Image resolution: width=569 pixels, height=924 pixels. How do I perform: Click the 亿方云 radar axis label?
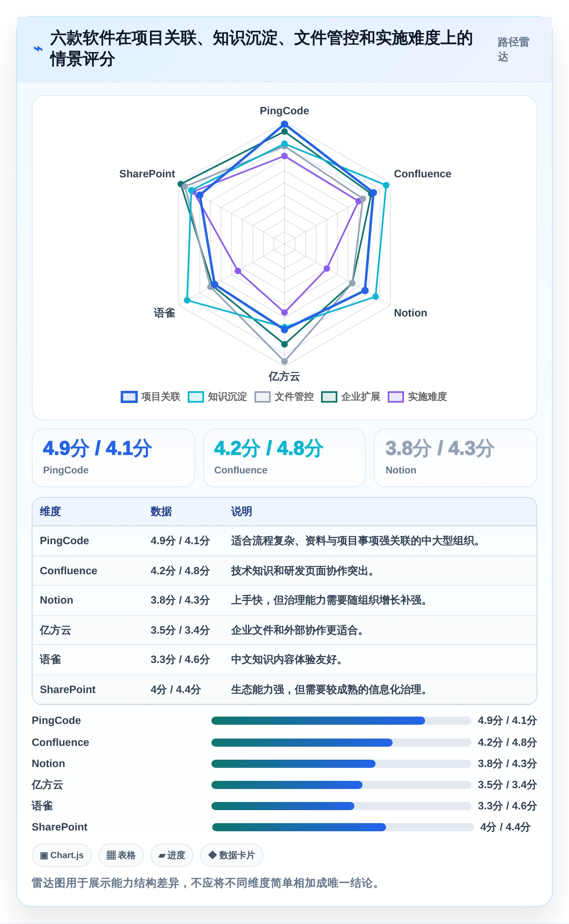[284, 376]
